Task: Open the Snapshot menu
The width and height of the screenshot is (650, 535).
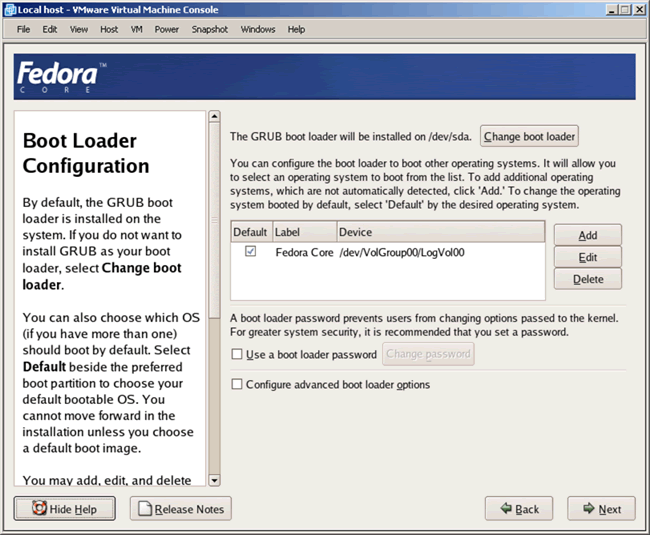Action: coord(209,29)
